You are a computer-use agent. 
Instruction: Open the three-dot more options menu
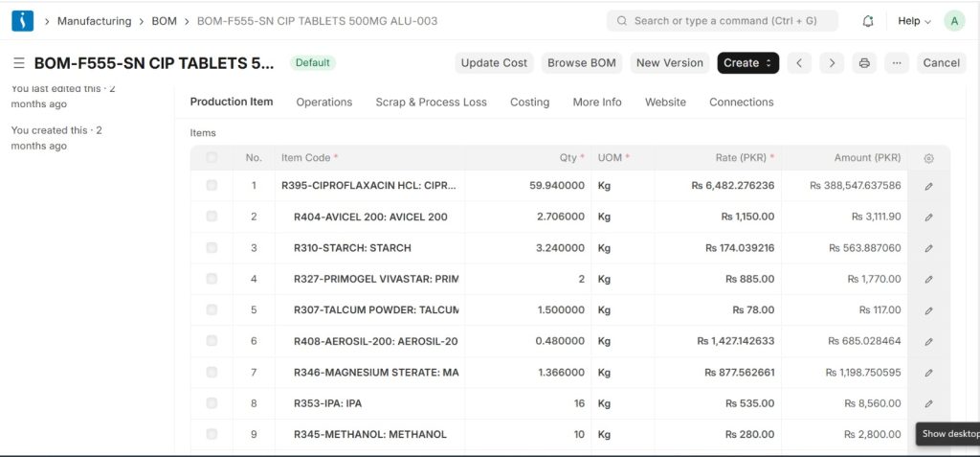pyautogui.click(x=897, y=62)
